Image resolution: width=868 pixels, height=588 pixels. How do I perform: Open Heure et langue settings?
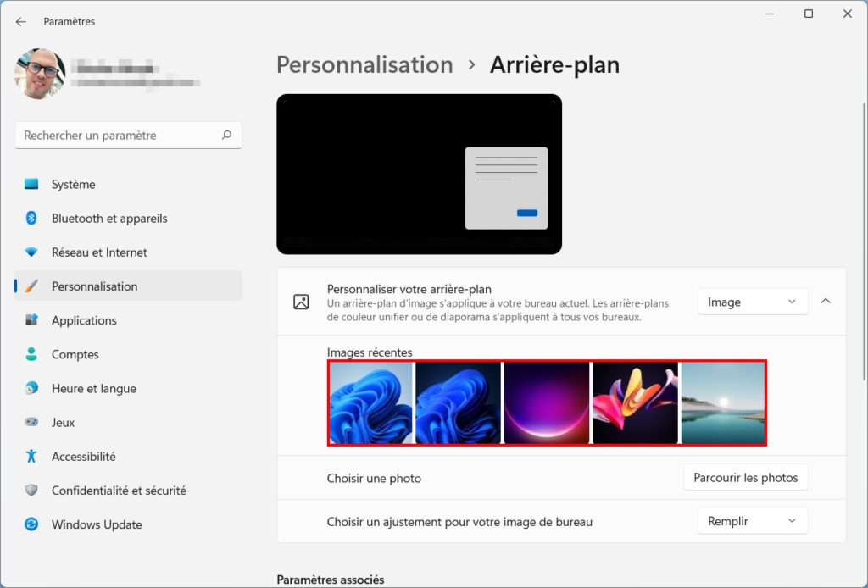click(129, 388)
